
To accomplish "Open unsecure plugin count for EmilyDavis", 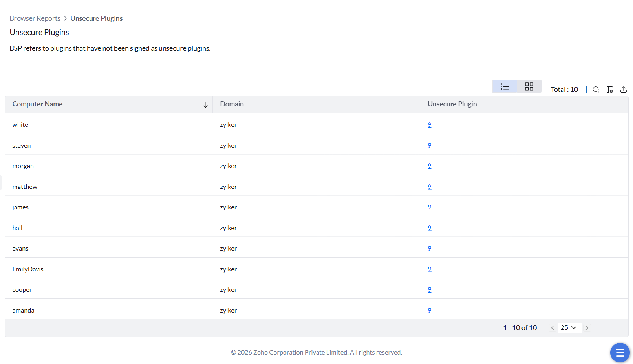I will tap(430, 269).
